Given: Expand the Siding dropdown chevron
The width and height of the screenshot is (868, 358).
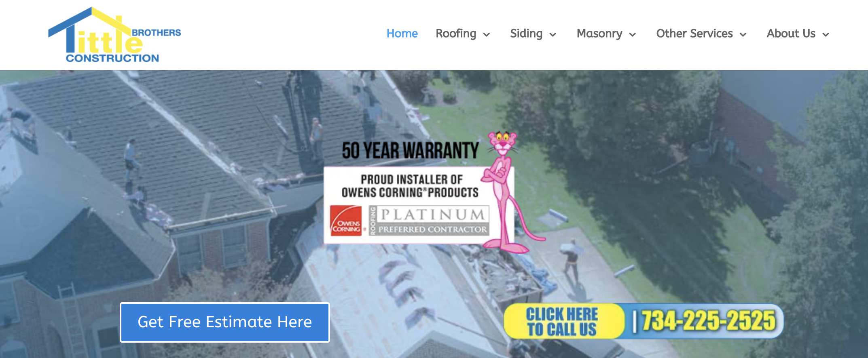Looking at the screenshot, I should [x=553, y=35].
